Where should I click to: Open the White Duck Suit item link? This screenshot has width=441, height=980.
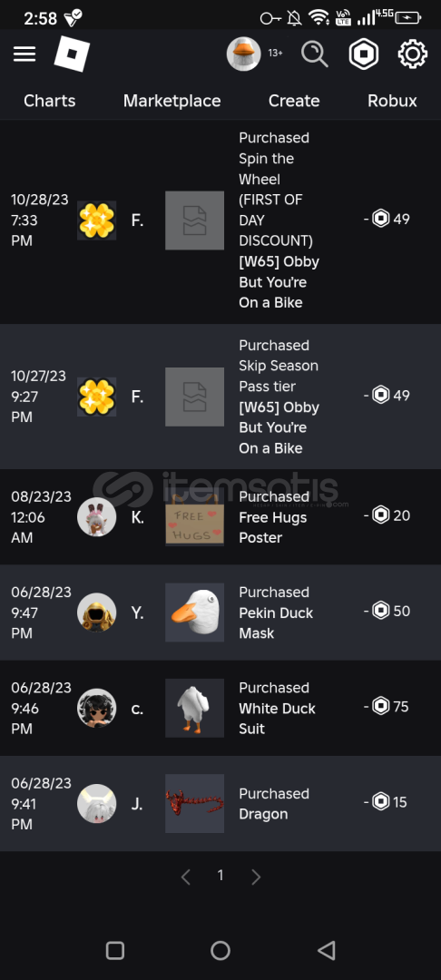pos(277,718)
